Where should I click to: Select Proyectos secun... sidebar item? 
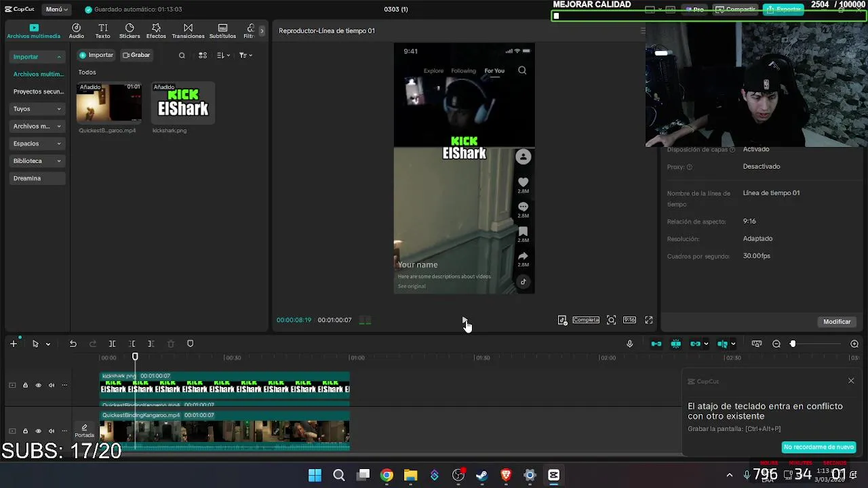tap(39, 91)
